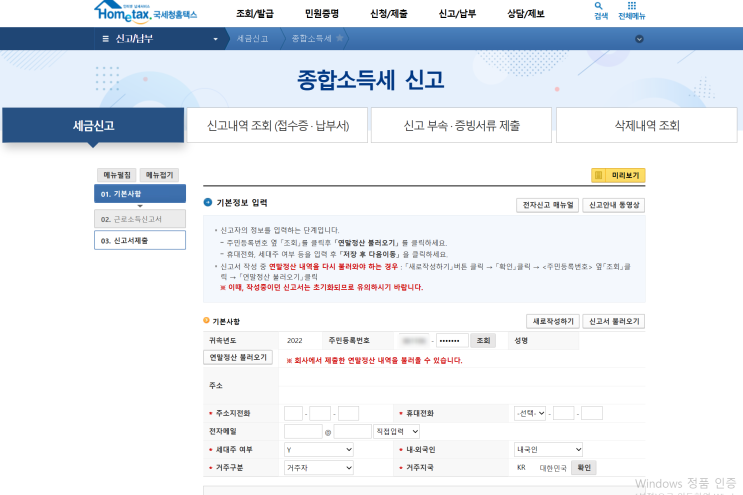Click the red 회사에서 제출한 연말정산 notice

374,360
